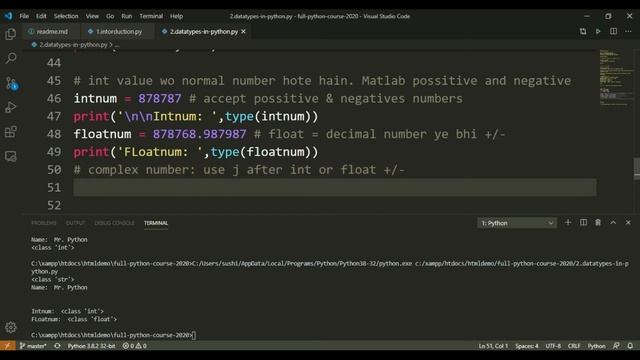The width and height of the screenshot is (640, 360).
Task: Close the 2.datatypes-in-python.py tab
Action: tap(243, 31)
